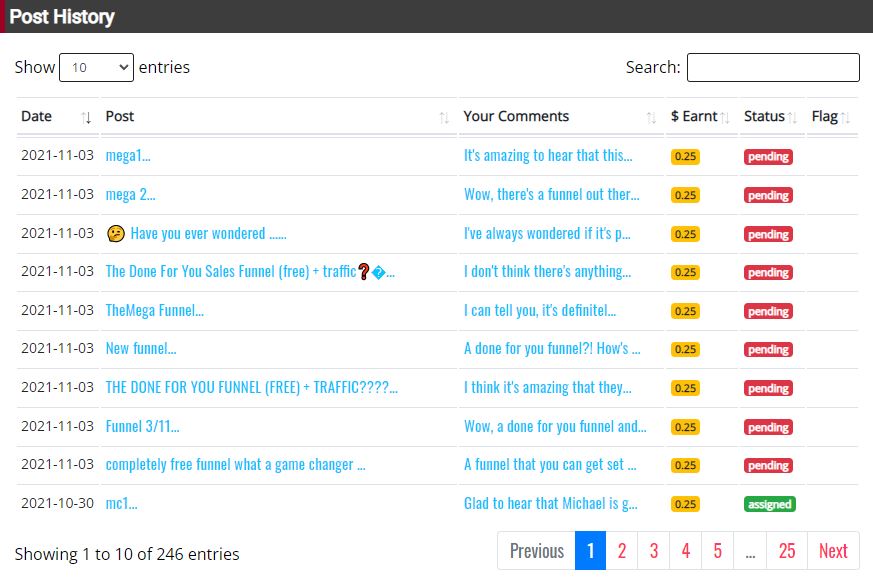Viewport: 873px width, 582px height.
Task: Sort by $ Earnt column arrows
Action: [724, 117]
